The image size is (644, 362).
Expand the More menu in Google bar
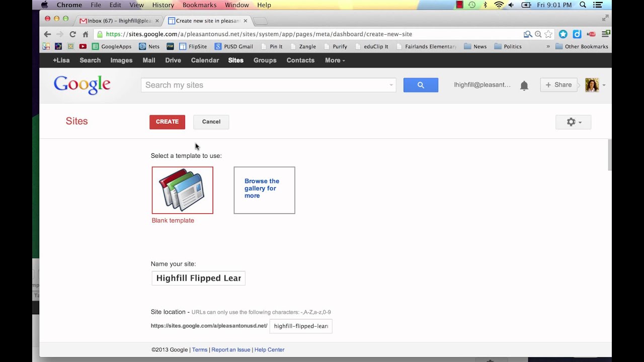pos(335,60)
